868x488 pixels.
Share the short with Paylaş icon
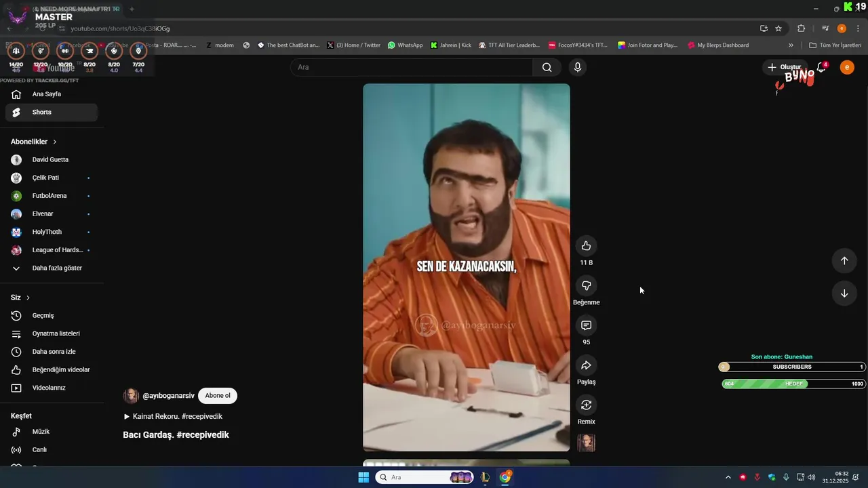587,365
